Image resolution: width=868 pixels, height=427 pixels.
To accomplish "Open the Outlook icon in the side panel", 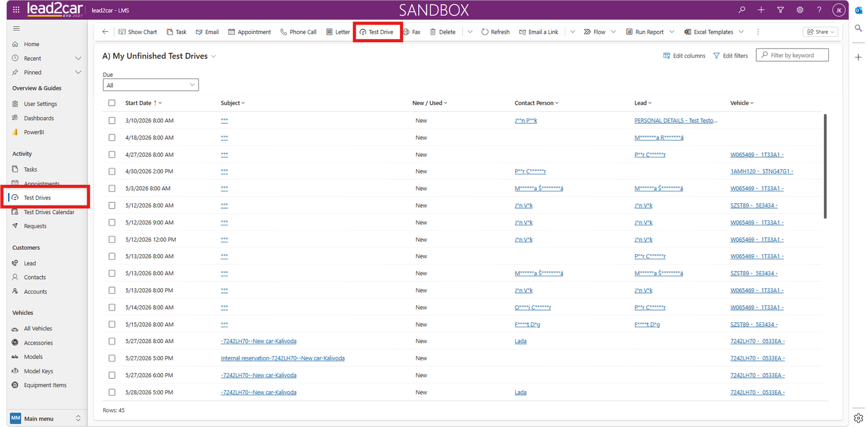I will [858, 10].
